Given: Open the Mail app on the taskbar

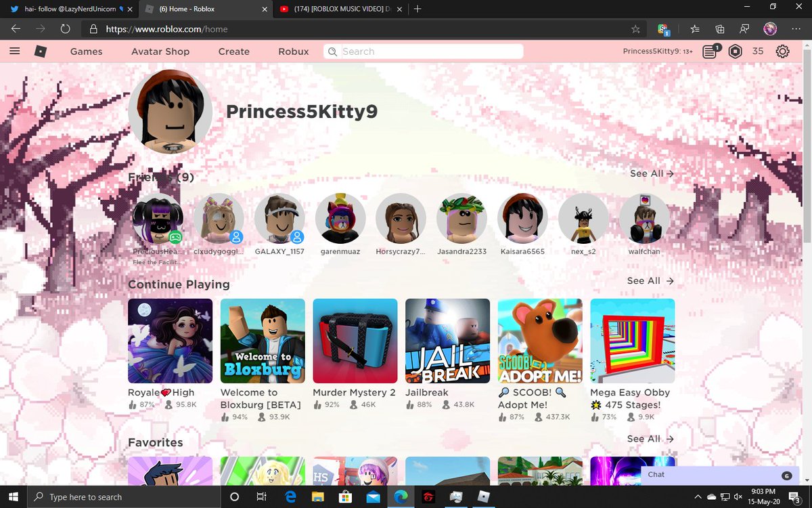Looking at the screenshot, I should click(x=373, y=496).
